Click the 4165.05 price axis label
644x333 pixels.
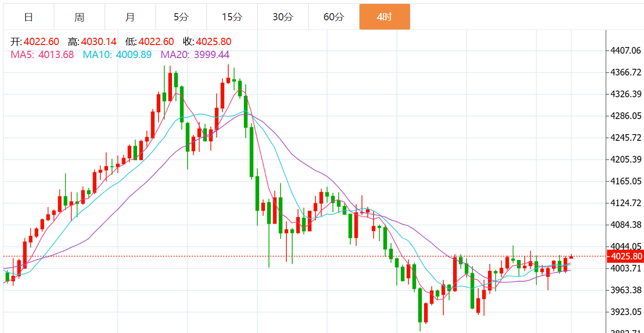(627, 181)
